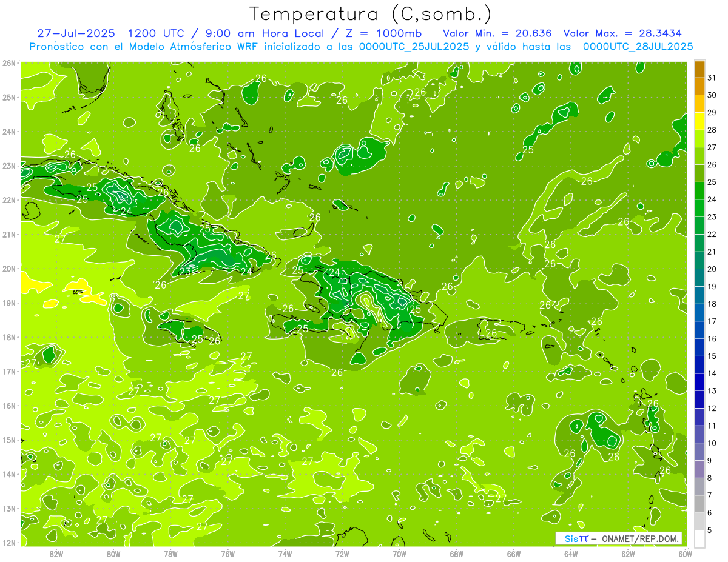Click the 24N latitude axis label

coord(8,132)
